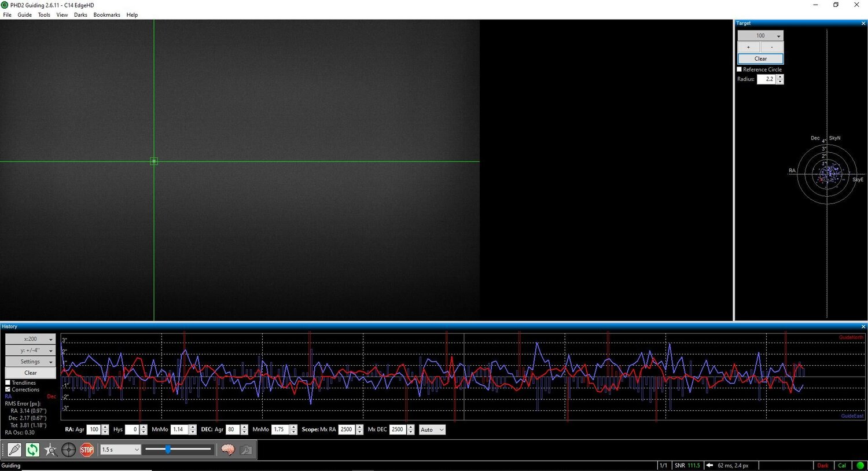Click the RA MnMo 1.14 field
The width and height of the screenshot is (868, 471).
[179, 430]
